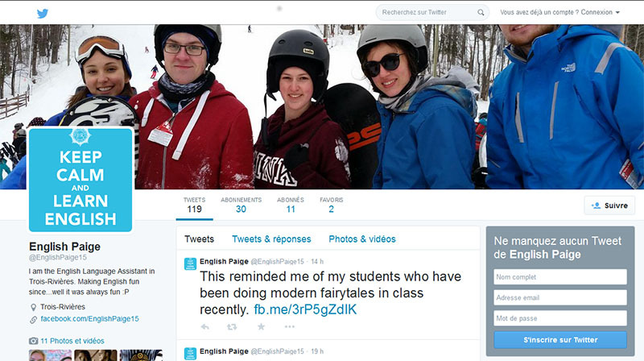
Task: Switch to Tweets & réponses tab
Action: (271, 239)
